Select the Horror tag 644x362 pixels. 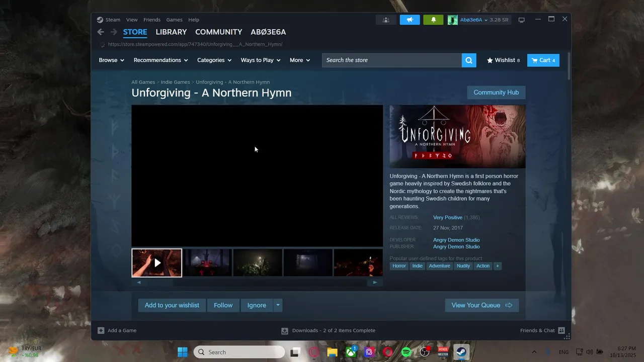click(x=399, y=266)
